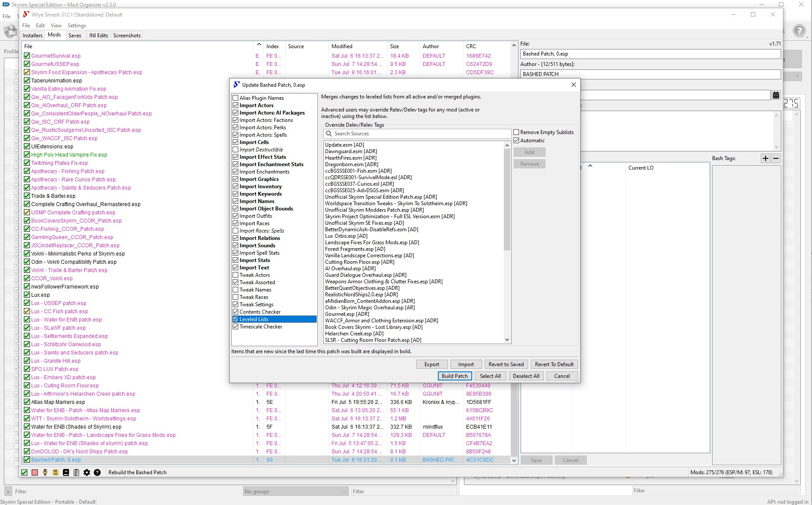Open the No groups dropdown
The image size is (812, 505).
click(296, 492)
